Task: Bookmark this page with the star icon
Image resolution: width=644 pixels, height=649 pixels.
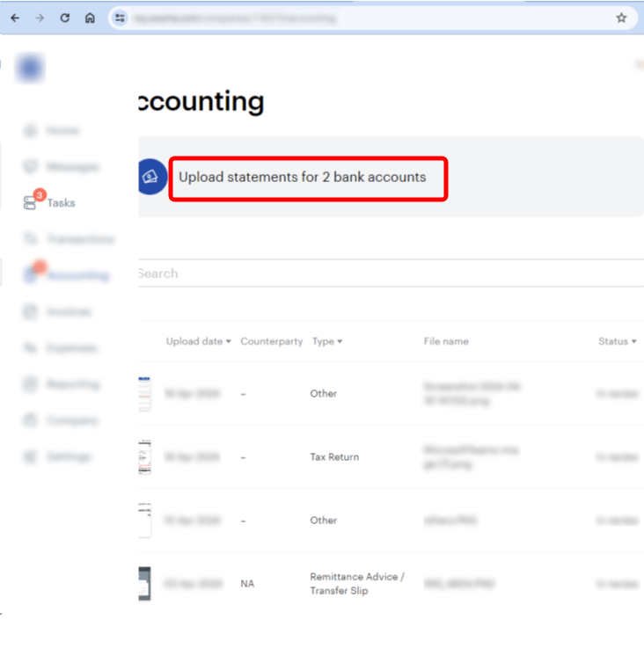Action: click(x=621, y=18)
